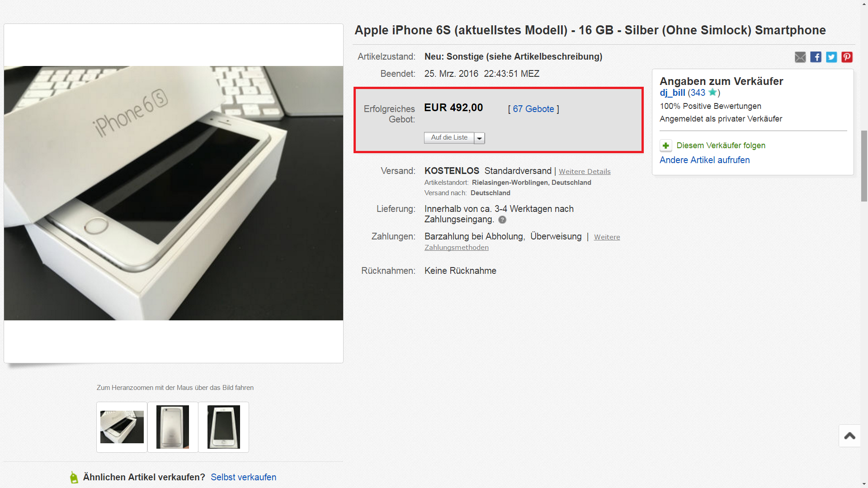Open the 67 Gebote bid history
This screenshot has height=488, width=868.
coord(533,109)
